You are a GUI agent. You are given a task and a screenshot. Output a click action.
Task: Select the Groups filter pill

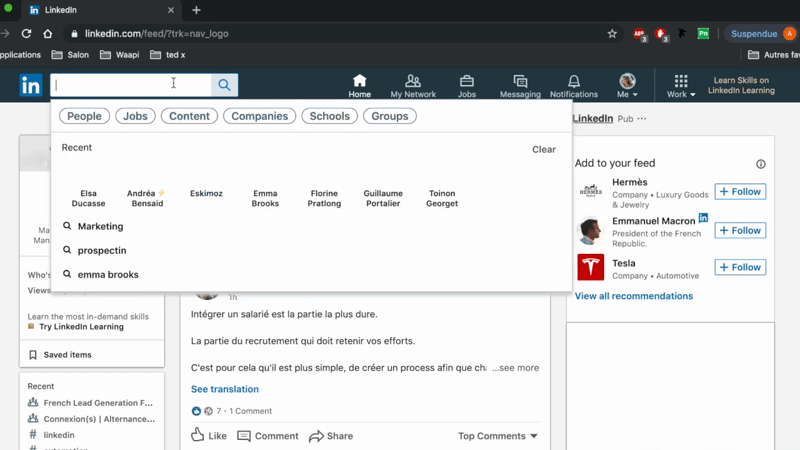pyautogui.click(x=390, y=116)
